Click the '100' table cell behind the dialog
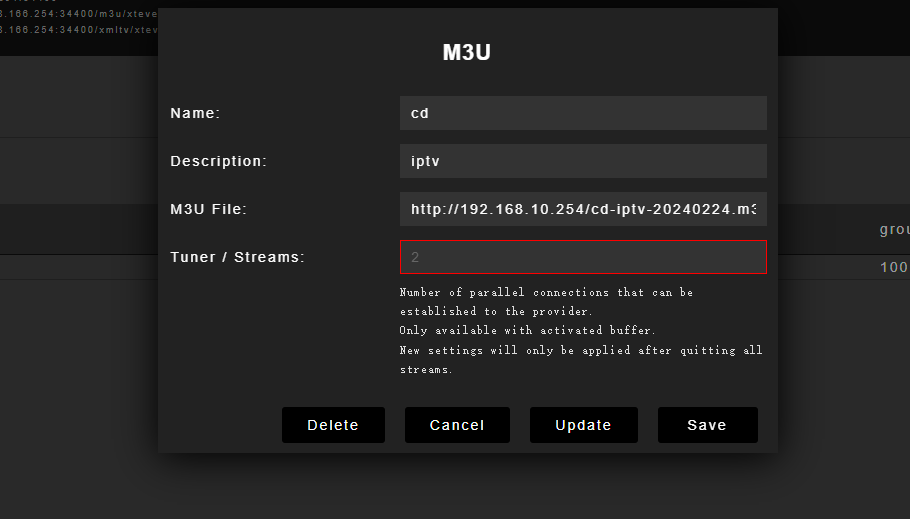Image resolution: width=910 pixels, height=519 pixels. pos(894,267)
